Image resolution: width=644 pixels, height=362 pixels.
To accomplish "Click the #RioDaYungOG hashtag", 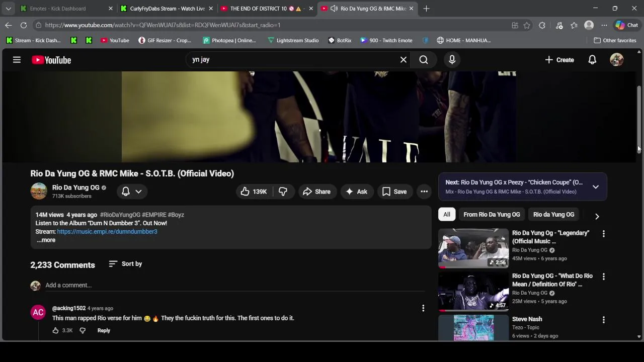I will click(120, 215).
